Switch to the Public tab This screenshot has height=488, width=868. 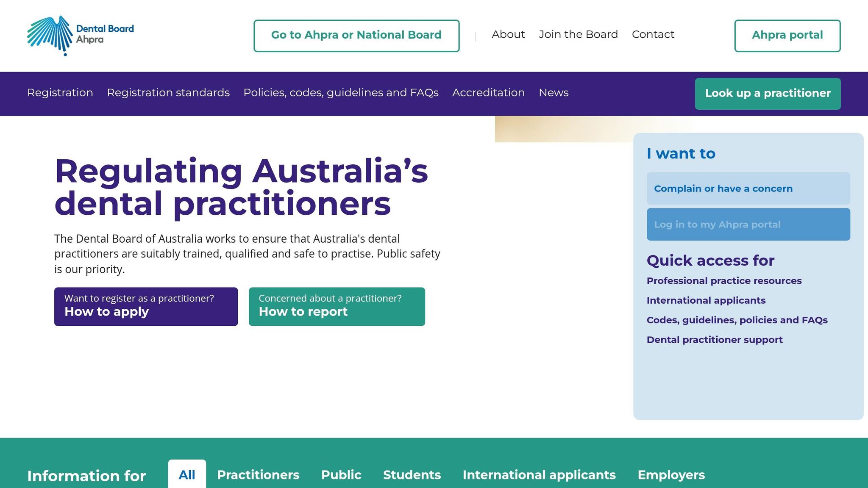click(341, 475)
